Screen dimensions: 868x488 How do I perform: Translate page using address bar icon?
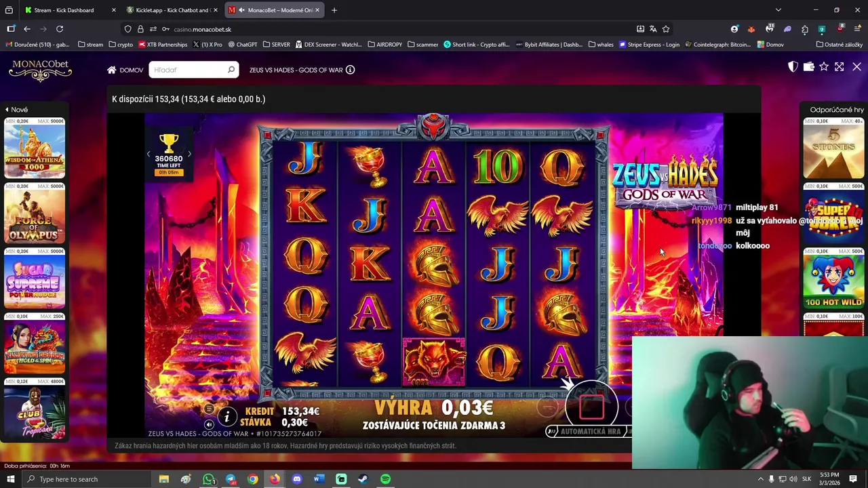pos(653,29)
